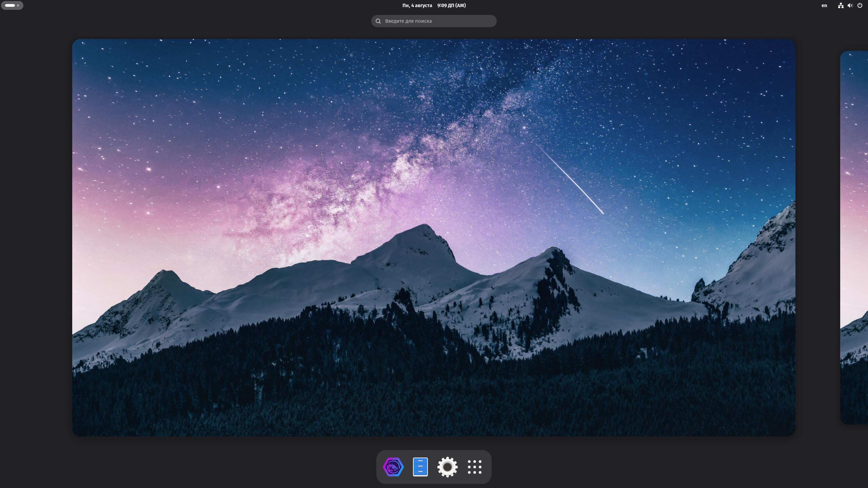This screenshot has width=868, height=488.
Task: Open the power menu icon
Action: (860, 5)
